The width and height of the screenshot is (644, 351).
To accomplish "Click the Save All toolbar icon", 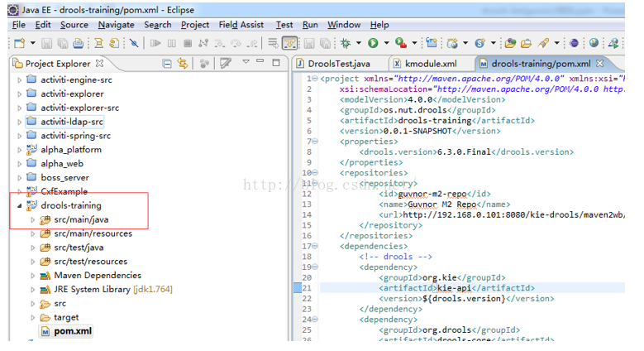I will [x=63, y=43].
